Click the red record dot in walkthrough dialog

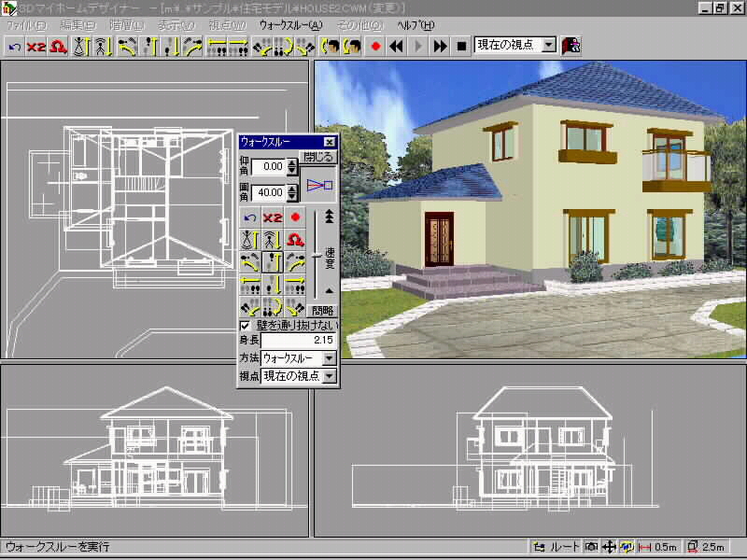(295, 217)
